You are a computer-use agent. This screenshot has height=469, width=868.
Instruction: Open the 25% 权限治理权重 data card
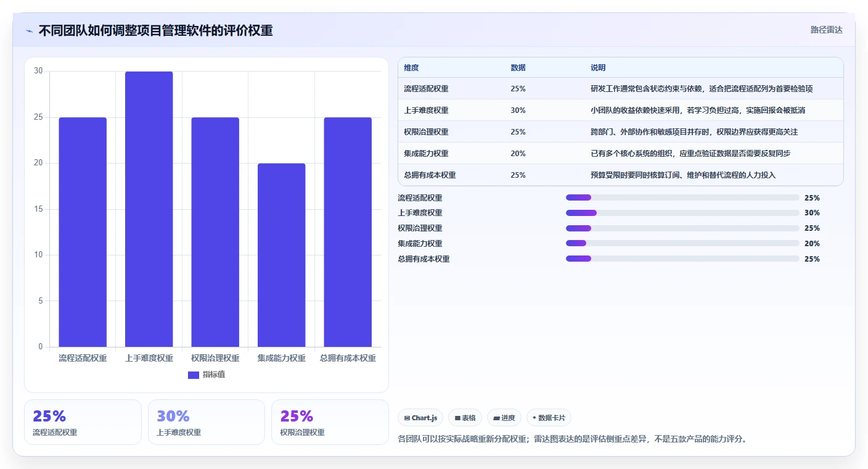pos(330,422)
